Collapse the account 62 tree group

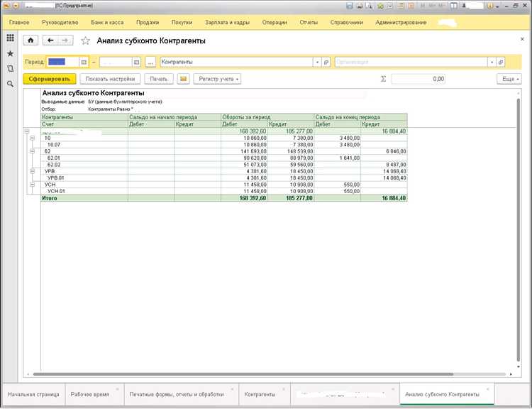click(32, 151)
